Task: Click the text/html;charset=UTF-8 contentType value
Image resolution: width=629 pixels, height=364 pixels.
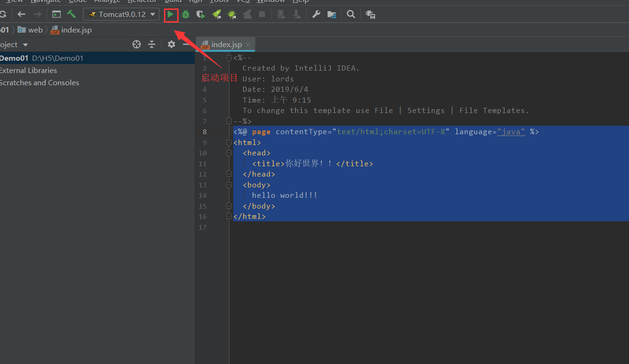Action: click(x=391, y=132)
